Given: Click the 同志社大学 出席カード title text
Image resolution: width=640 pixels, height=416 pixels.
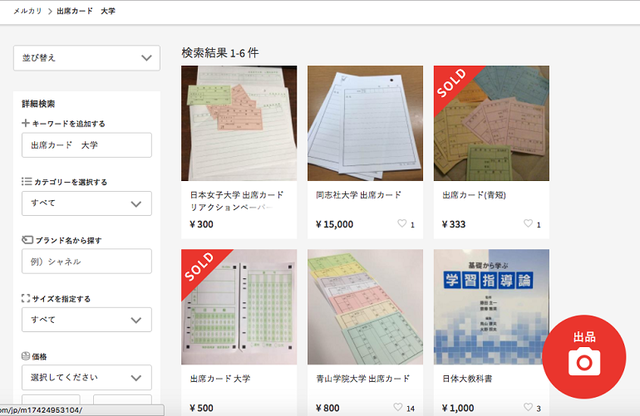Looking at the screenshot, I should coord(359,195).
